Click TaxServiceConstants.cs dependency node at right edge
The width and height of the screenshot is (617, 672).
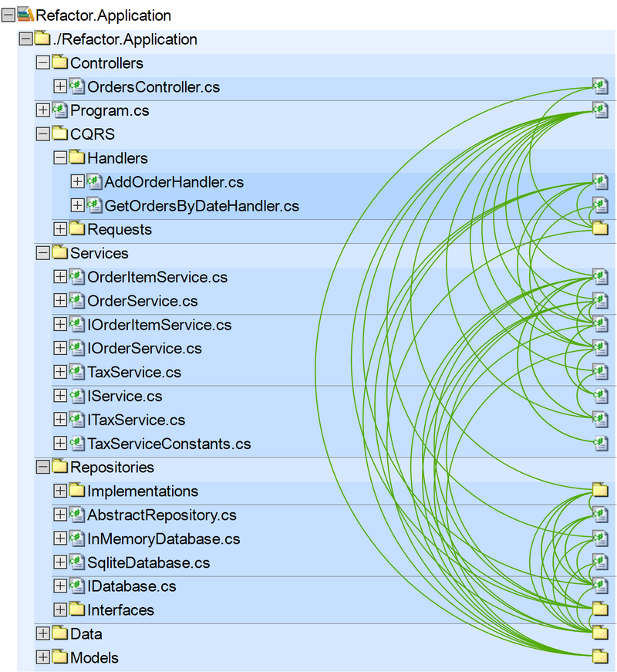600,443
